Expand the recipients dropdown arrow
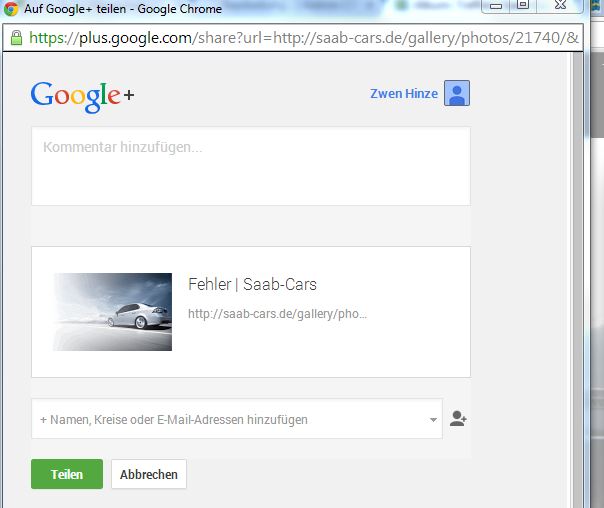604x508 pixels. pos(433,419)
